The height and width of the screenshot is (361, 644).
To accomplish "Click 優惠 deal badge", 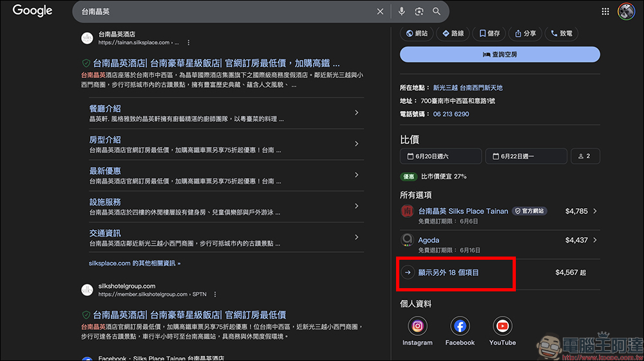I will [x=409, y=177].
